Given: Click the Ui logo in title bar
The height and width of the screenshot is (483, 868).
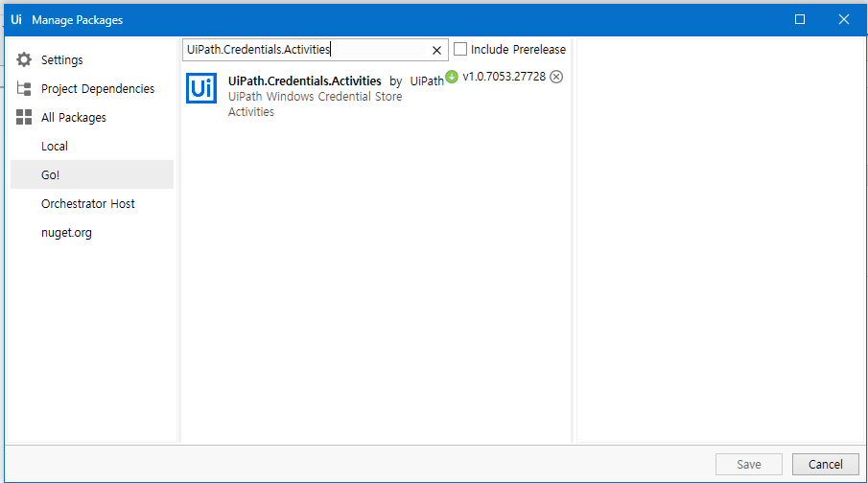Looking at the screenshot, I should [x=16, y=19].
